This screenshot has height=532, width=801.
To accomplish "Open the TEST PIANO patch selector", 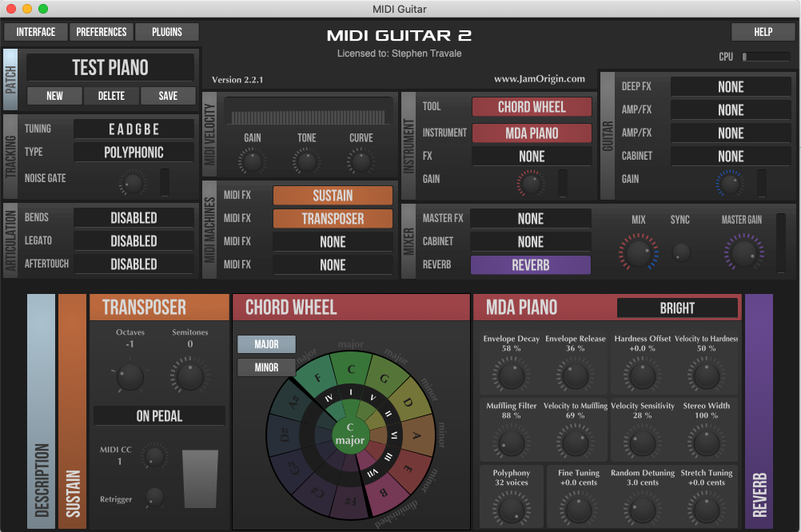I will pos(110,67).
